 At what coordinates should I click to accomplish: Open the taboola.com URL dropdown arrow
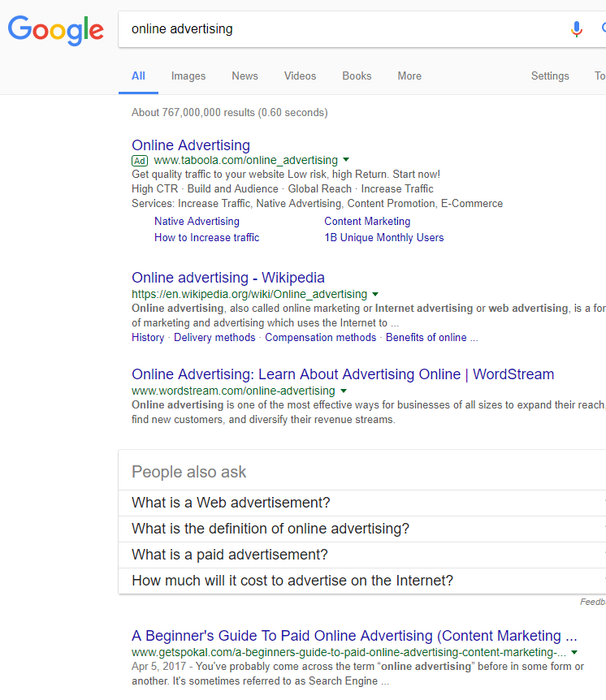coord(346,160)
